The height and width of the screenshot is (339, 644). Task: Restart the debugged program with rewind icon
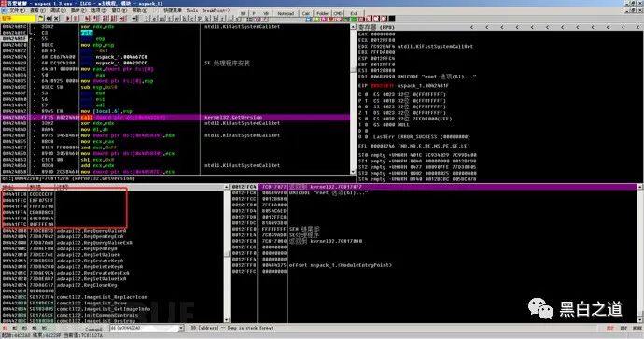(x=49, y=19)
